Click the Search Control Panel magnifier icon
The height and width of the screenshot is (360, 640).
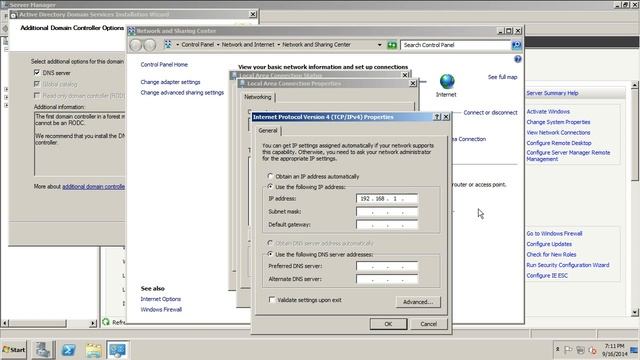516,45
